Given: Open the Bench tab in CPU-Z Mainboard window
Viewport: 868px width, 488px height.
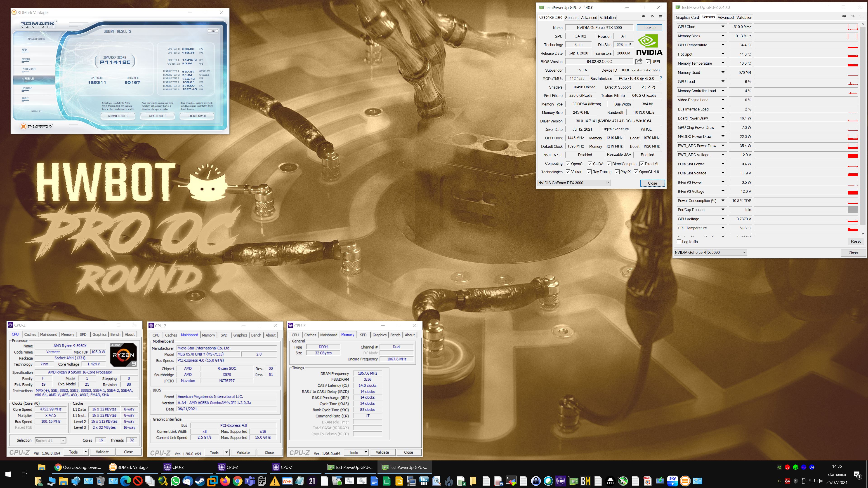Looking at the screenshot, I should tap(256, 335).
